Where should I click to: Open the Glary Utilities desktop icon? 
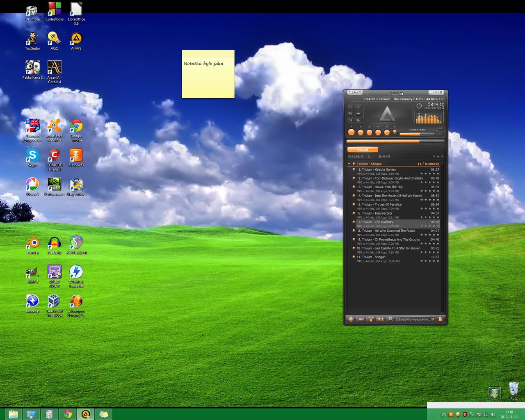tap(76, 187)
